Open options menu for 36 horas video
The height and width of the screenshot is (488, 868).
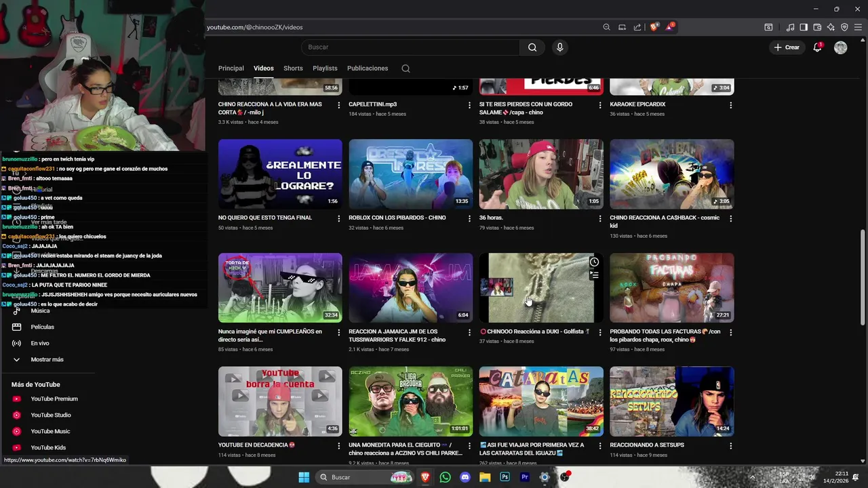click(600, 219)
